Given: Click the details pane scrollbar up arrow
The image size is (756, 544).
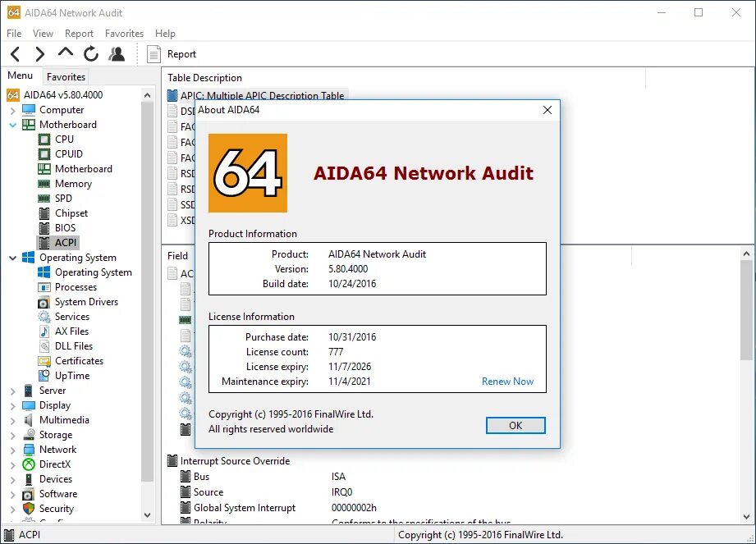Looking at the screenshot, I should (x=746, y=254).
